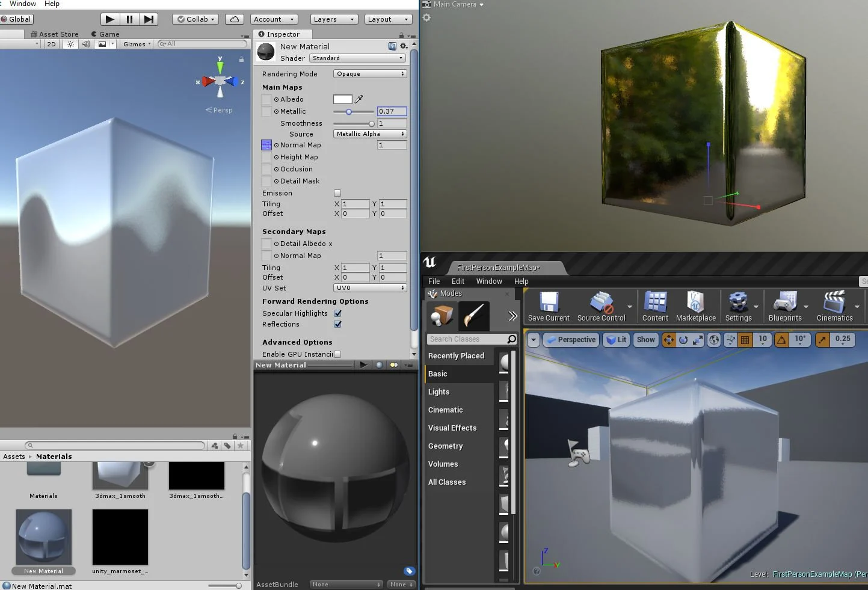
Task: Click the material preview play arrow
Action: click(363, 364)
